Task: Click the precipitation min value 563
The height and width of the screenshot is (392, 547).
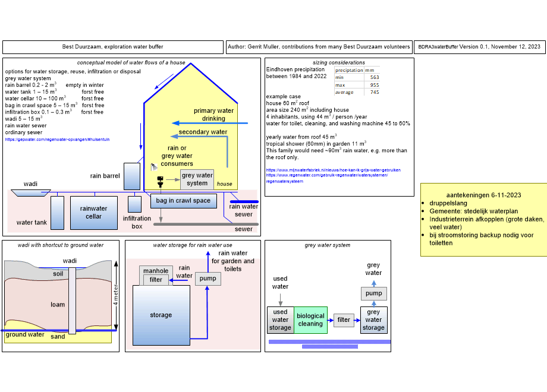Action: 375,77
